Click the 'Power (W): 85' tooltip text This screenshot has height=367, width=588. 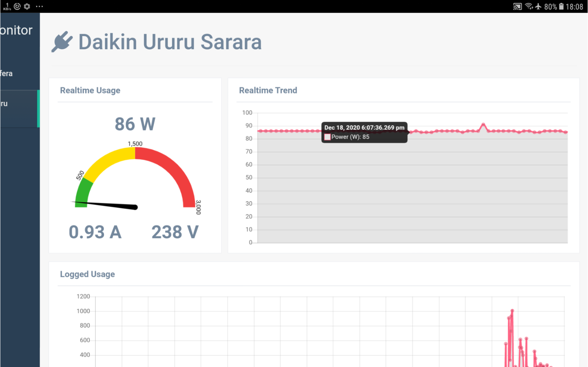(350, 137)
